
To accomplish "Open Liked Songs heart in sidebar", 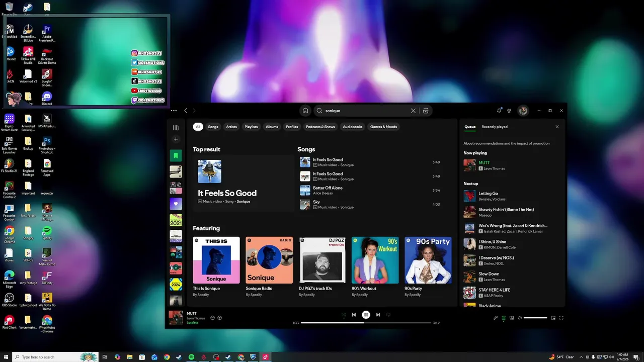I will pyautogui.click(x=176, y=204).
